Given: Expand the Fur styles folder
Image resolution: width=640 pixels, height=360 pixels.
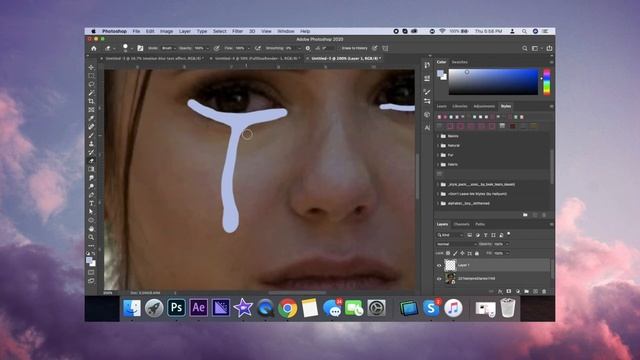Looking at the screenshot, I should 438,155.
